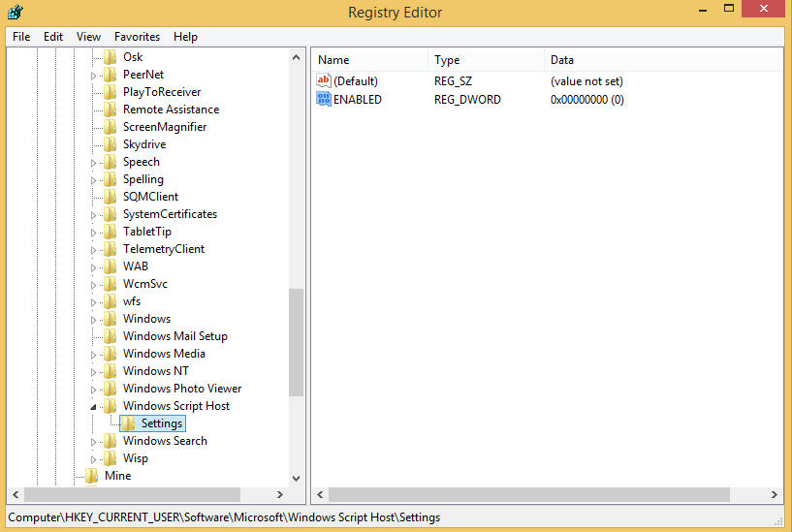This screenshot has width=792, height=532.
Task: Sort by the Data column header
Action: pyautogui.click(x=664, y=60)
